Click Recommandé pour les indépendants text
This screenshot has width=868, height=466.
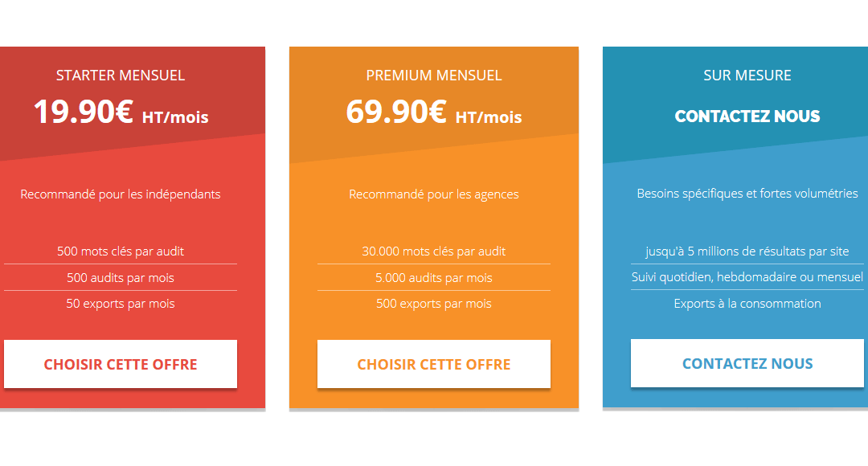click(x=121, y=194)
